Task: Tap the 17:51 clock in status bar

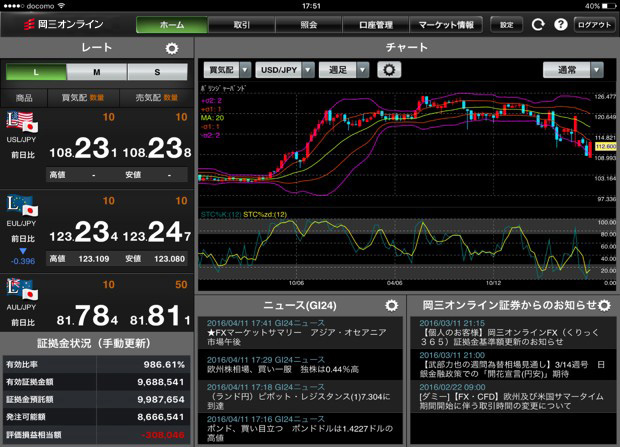Action: click(x=311, y=6)
